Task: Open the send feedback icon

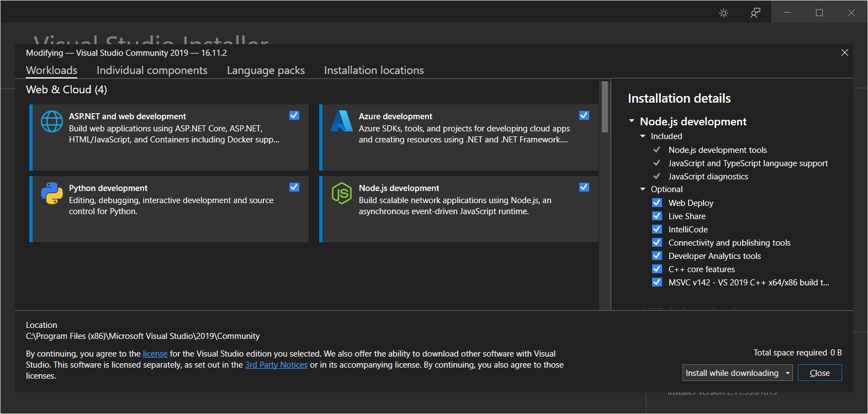Action: point(755,13)
